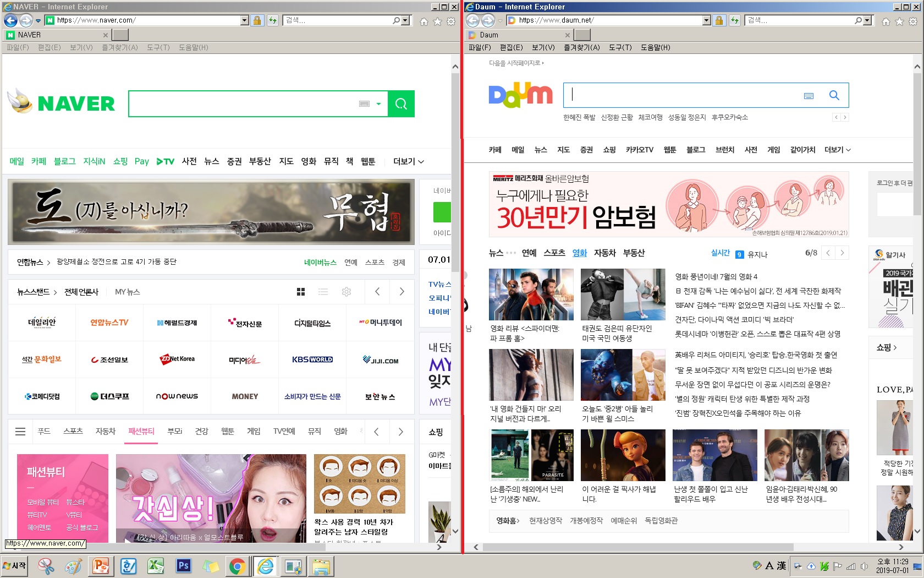
Task: Click the green Naver search magnifier button
Action: tap(401, 103)
